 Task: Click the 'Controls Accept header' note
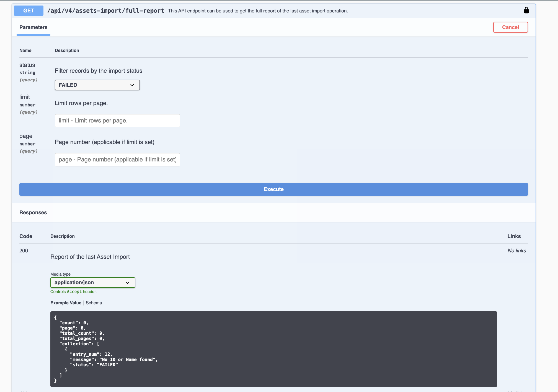point(73,292)
